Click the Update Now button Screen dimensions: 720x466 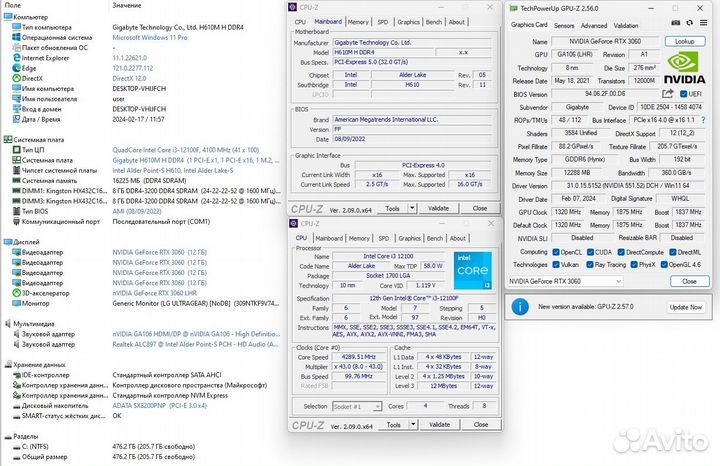686,307
